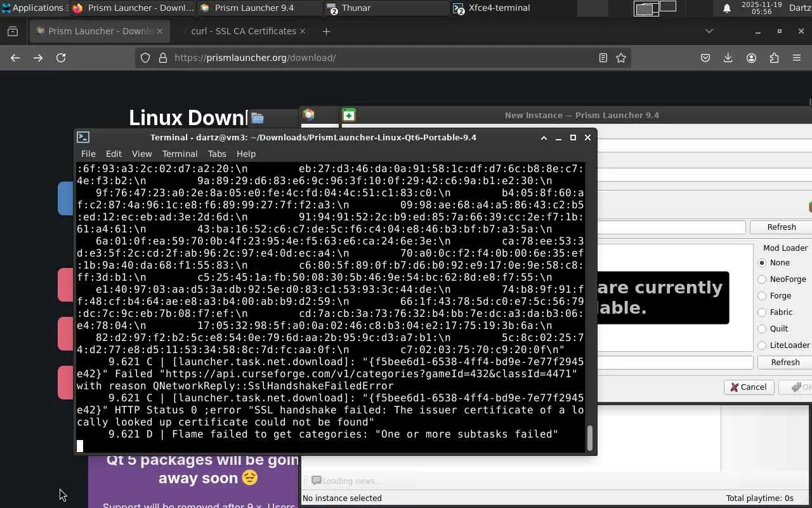Open the terminal View menu

click(141, 154)
